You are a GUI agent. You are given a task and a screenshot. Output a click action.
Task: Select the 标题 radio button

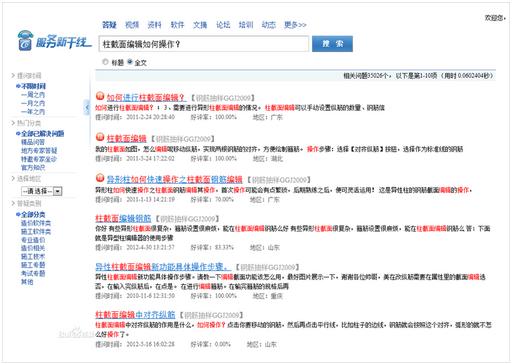coord(105,62)
